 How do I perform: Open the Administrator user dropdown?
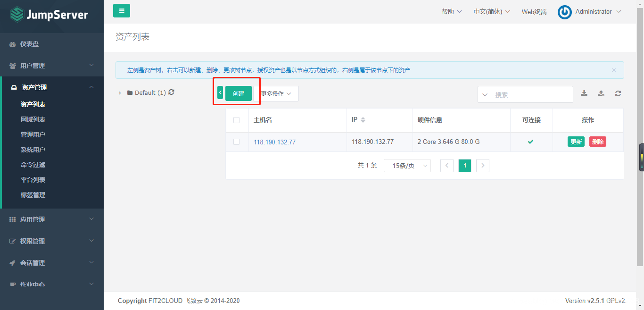598,11
